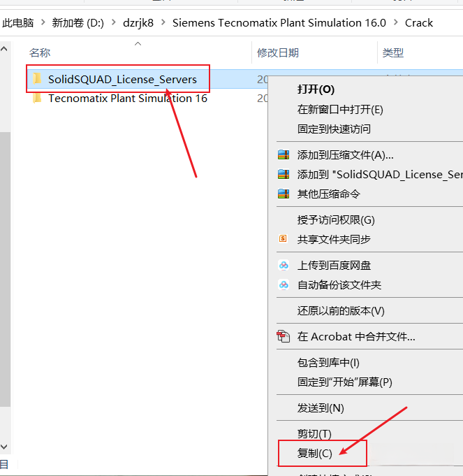Click the Crack breadcrumb segment
This screenshot has width=463, height=476.
tap(419, 23)
